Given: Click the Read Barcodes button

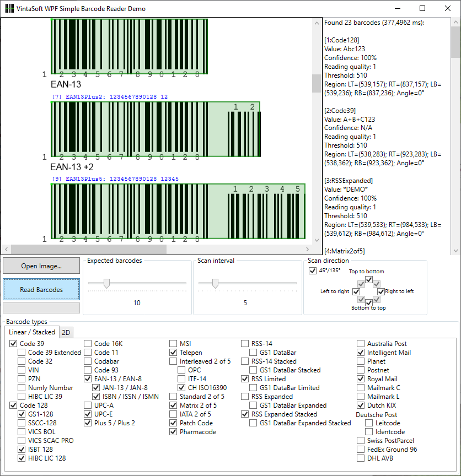Looking at the screenshot, I should [x=41, y=290].
